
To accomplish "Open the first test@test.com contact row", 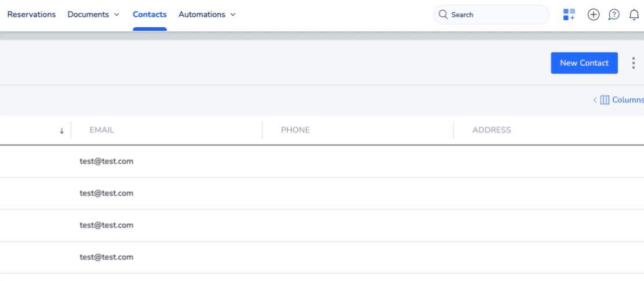I will (x=107, y=161).
